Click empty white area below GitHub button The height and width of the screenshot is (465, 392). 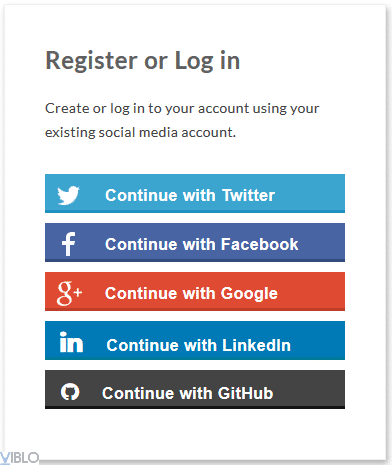[x=195, y=433]
